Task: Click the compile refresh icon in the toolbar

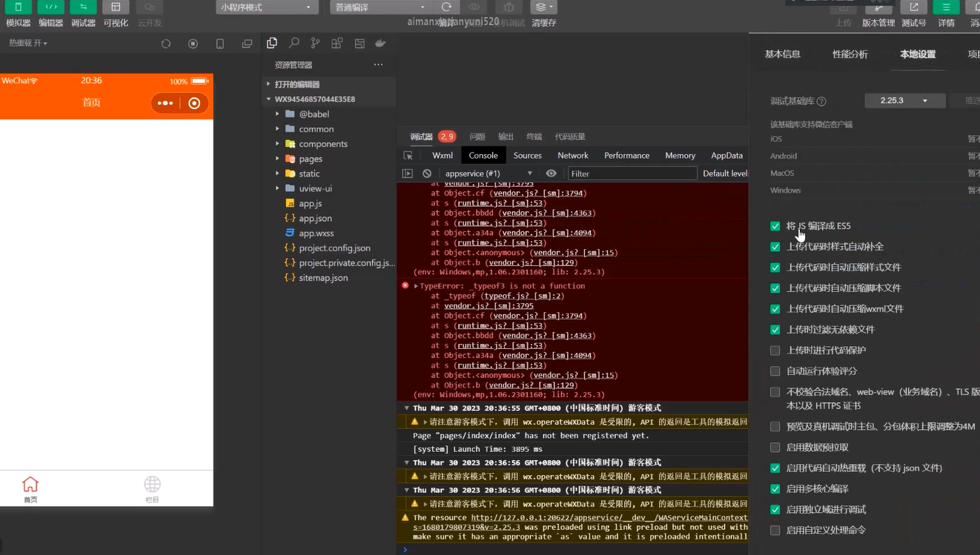Action: 446,7
